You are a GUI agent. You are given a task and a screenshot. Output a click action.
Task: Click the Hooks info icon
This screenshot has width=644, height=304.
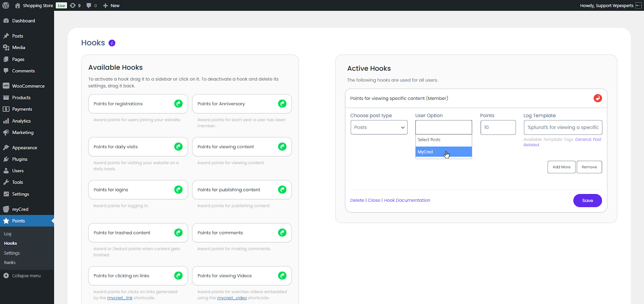(x=112, y=43)
